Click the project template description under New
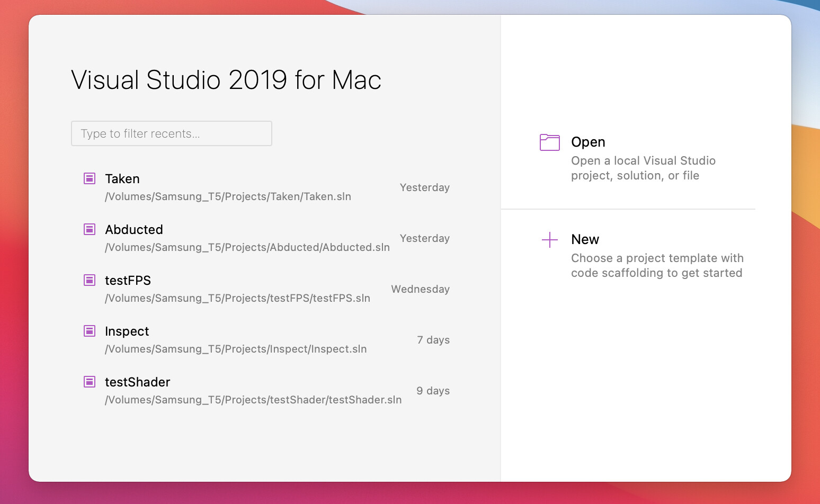 tap(657, 265)
